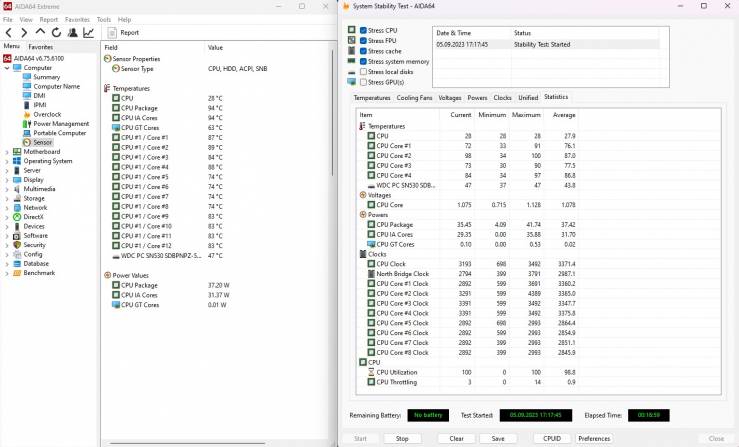Switch to the Unified tab
This screenshot has height=447, width=739.
(x=528, y=98)
